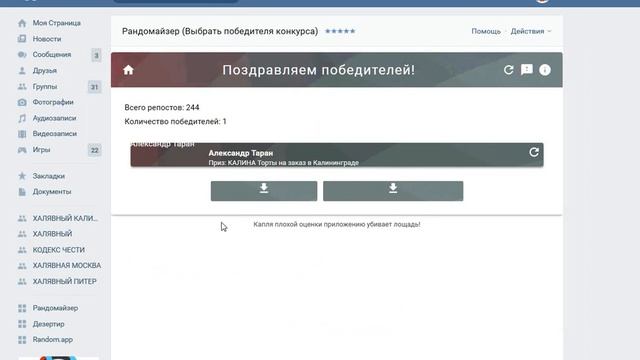
Task: Click the Игры counter badge 22
Action: [94, 150]
